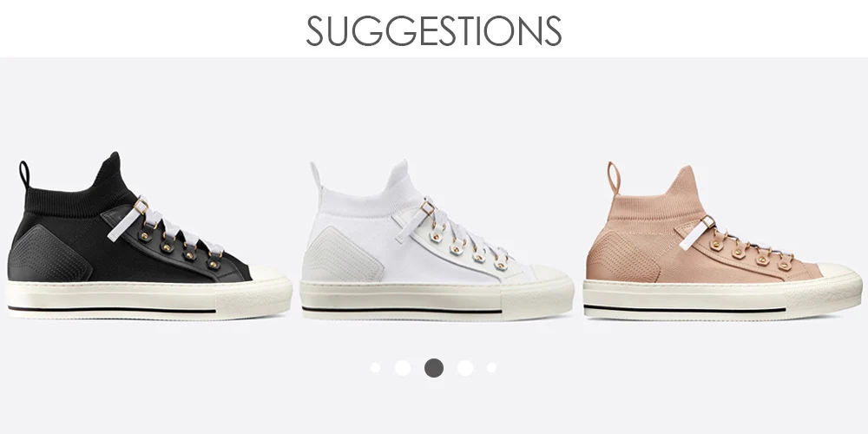Viewport: 868px width, 434px height.
Task: Click the white sneaker's quilted heel patch
Action: point(343,253)
